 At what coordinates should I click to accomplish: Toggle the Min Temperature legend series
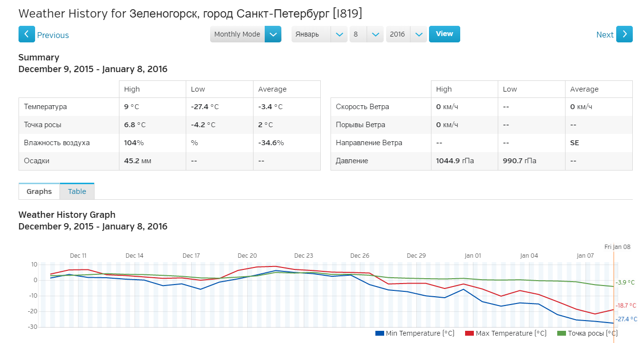pyautogui.click(x=420, y=333)
